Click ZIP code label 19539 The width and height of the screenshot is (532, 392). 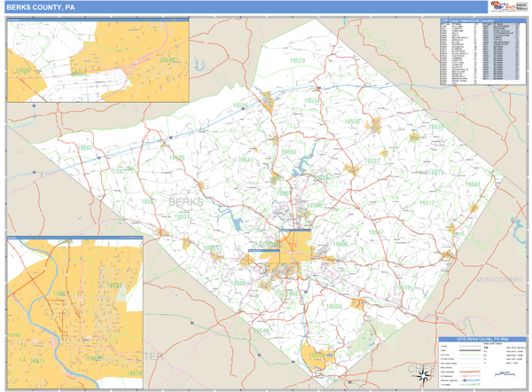(x=436, y=127)
